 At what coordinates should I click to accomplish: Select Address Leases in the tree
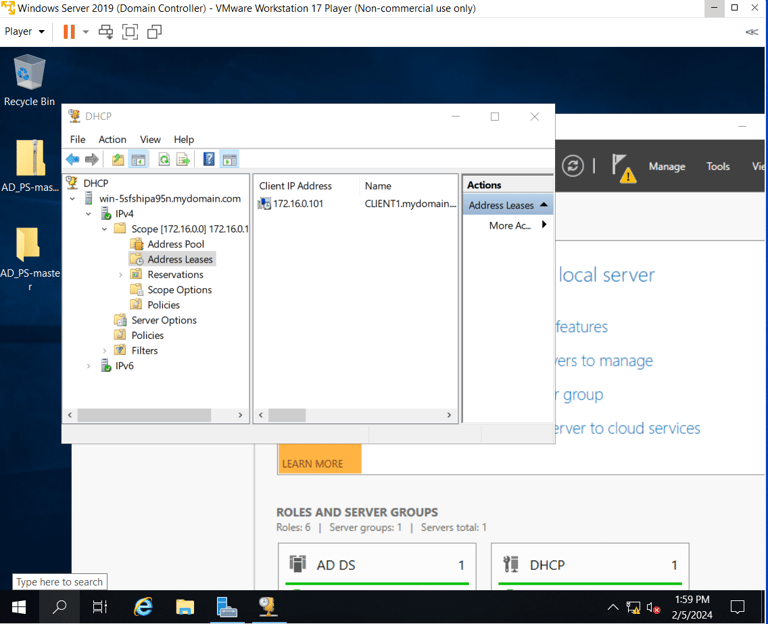click(180, 259)
